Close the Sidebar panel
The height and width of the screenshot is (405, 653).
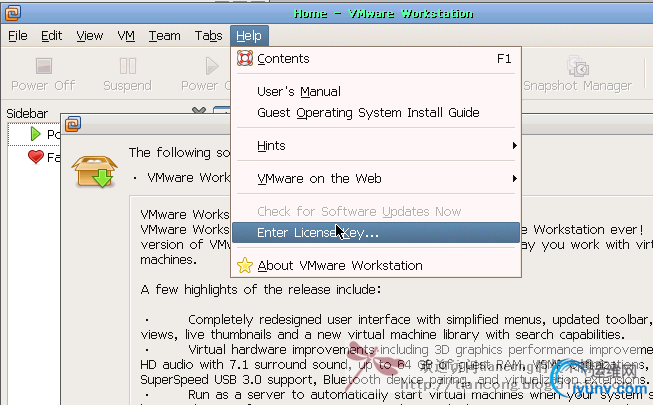(x=199, y=110)
